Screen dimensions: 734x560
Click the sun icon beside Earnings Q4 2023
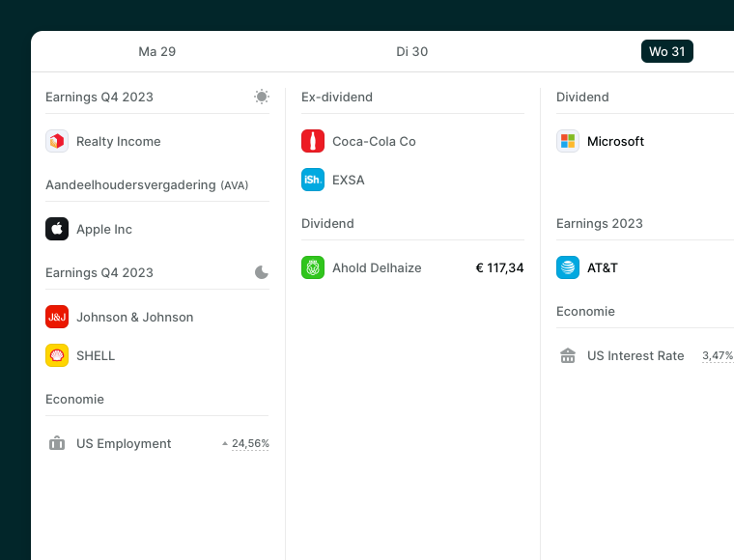(262, 97)
